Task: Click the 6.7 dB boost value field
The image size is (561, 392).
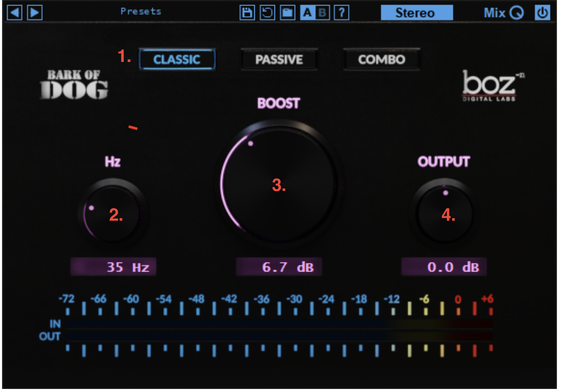Action: [x=278, y=267]
